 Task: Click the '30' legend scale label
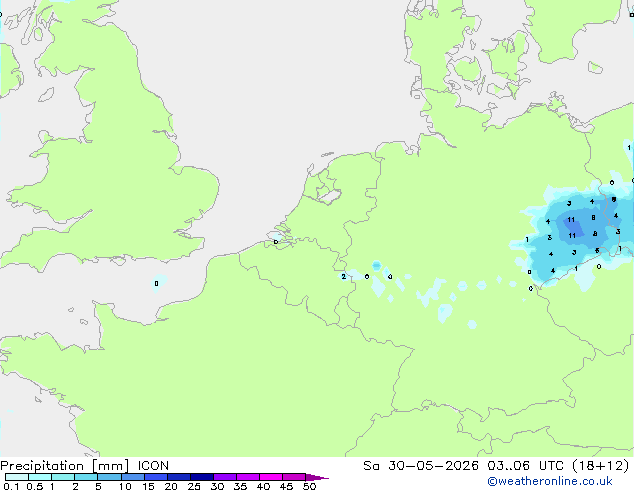point(217,486)
